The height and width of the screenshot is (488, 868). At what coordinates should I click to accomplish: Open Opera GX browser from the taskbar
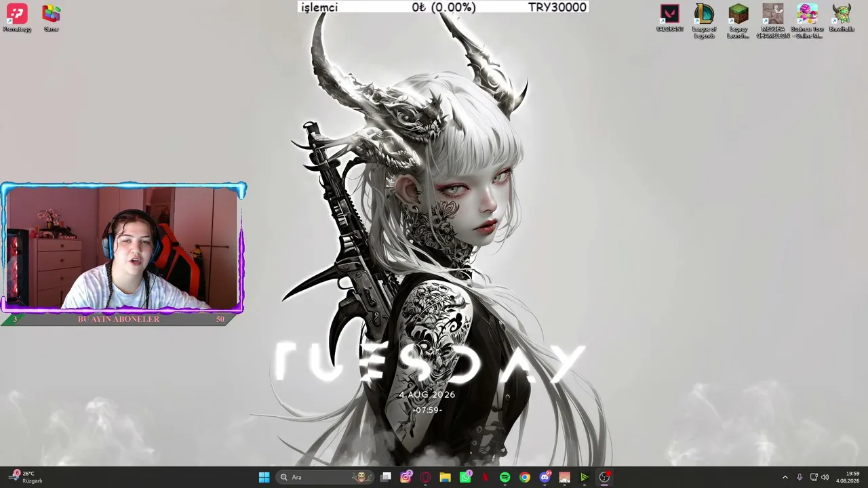tap(425, 477)
